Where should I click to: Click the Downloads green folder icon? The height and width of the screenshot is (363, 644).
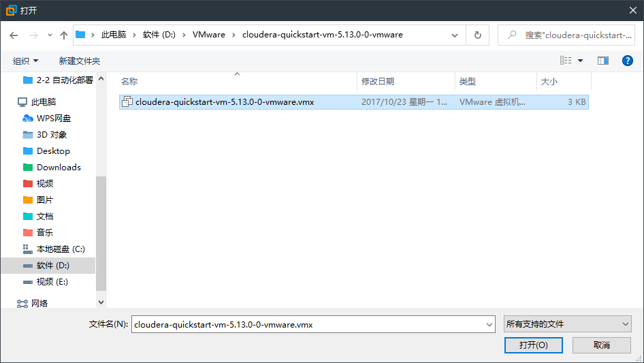pyautogui.click(x=28, y=168)
